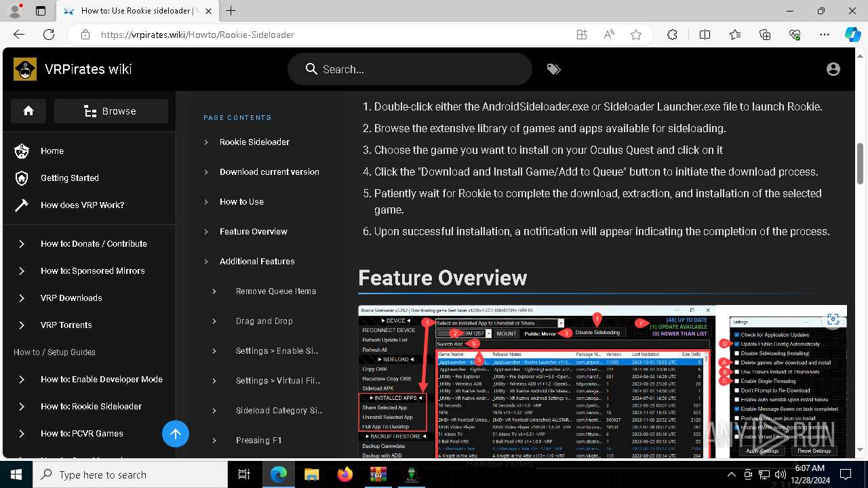The image size is (868, 488).
Task: Expand How to: Donate / Contribute item
Action: click(x=94, y=243)
